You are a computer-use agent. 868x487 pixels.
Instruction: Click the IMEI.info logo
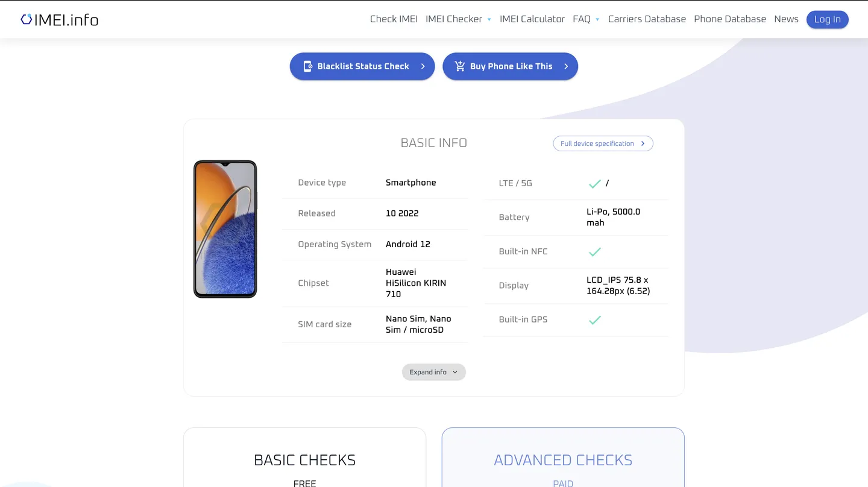[x=59, y=19]
